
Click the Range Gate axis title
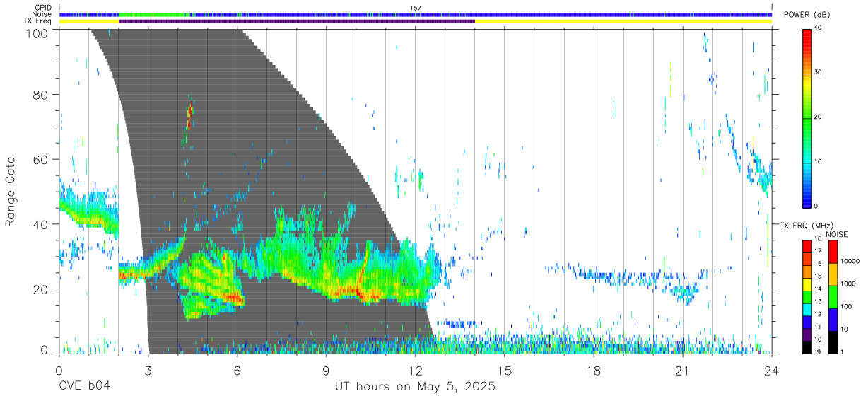11,192
